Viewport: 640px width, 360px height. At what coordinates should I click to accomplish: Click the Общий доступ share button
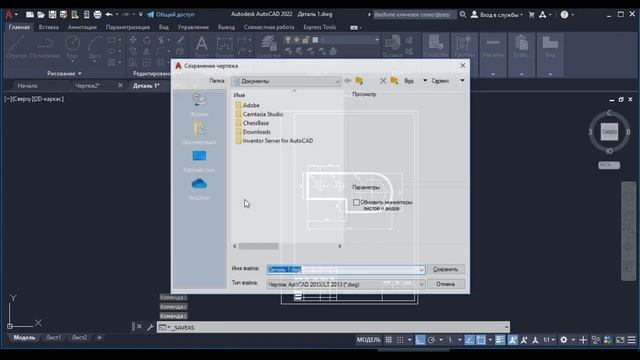point(171,15)
